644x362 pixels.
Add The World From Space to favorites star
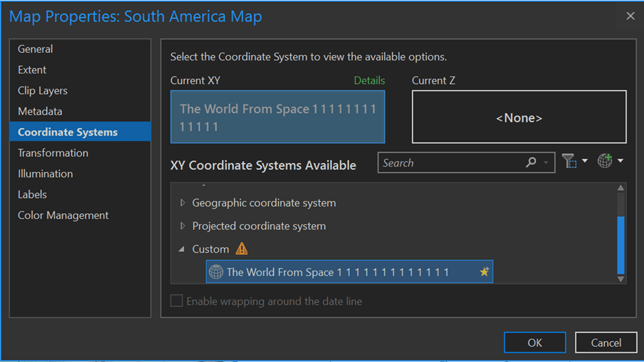click(485, 272)
